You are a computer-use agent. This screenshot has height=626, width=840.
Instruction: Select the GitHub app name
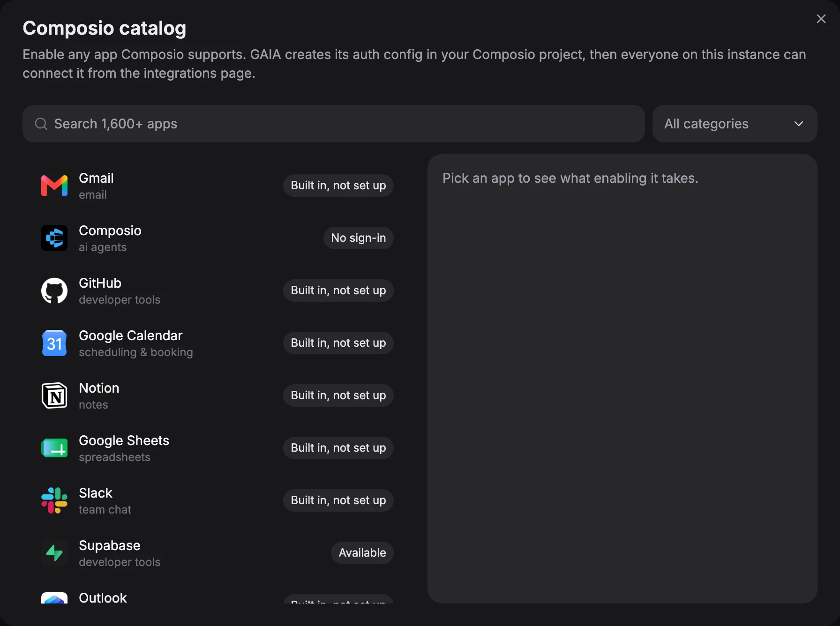point(100,283)
